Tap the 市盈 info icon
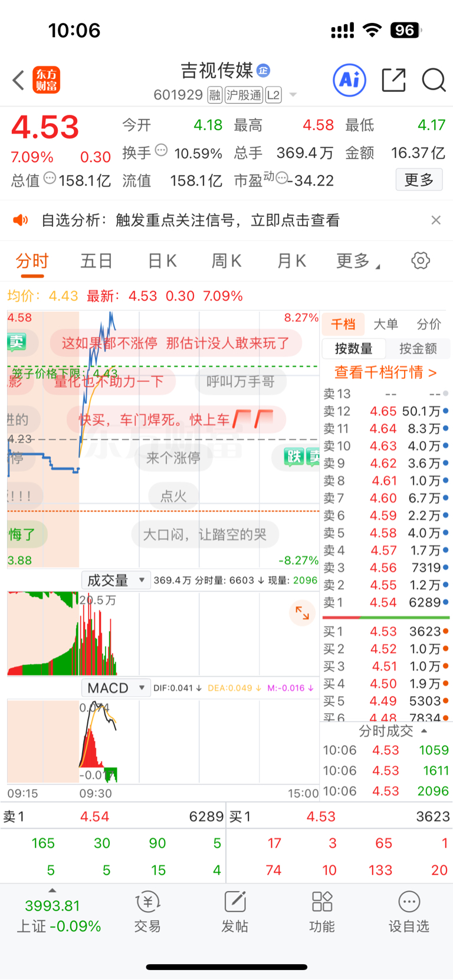 (281, 178)
